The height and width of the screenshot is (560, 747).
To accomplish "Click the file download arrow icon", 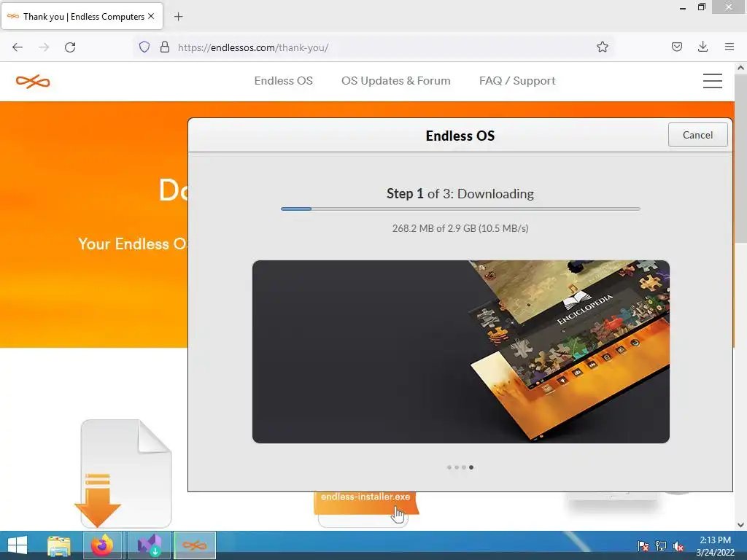I will (x=98, y=500).
